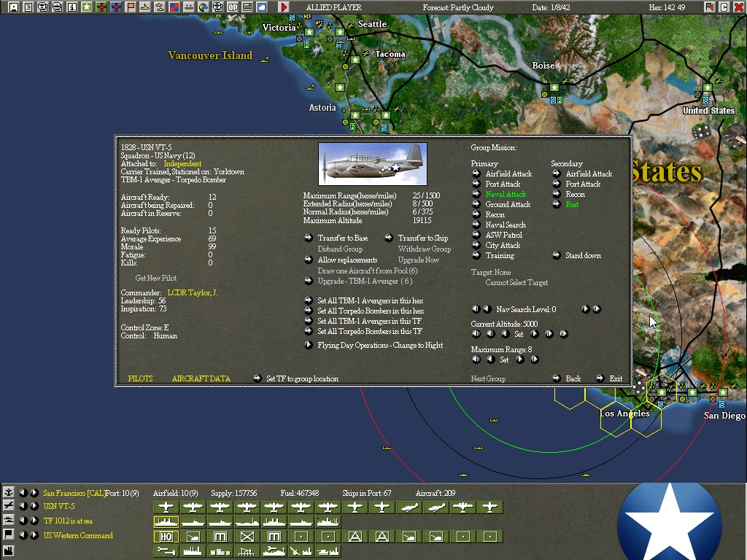Click the tank factory icon in industry row
This screenshot has width=747, height=560.
[328, 551]
